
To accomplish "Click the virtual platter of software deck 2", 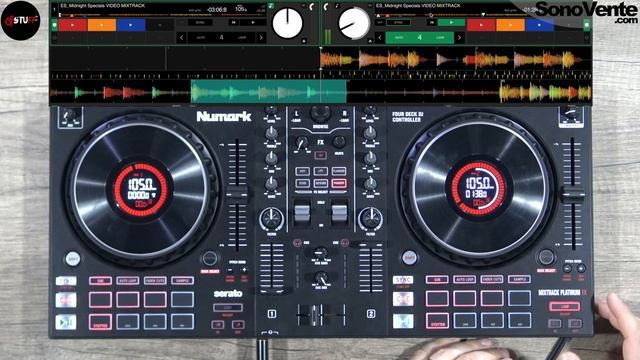I will tap(354, 23).
